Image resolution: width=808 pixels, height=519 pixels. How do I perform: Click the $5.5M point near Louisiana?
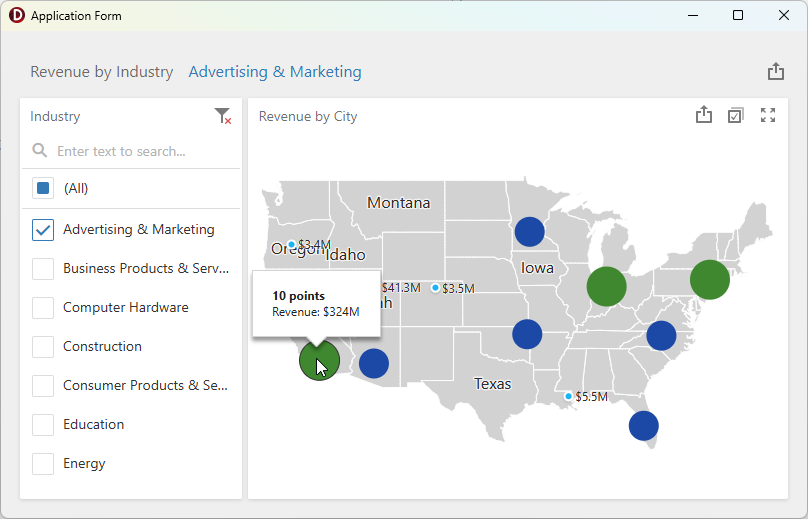[568, 396]
